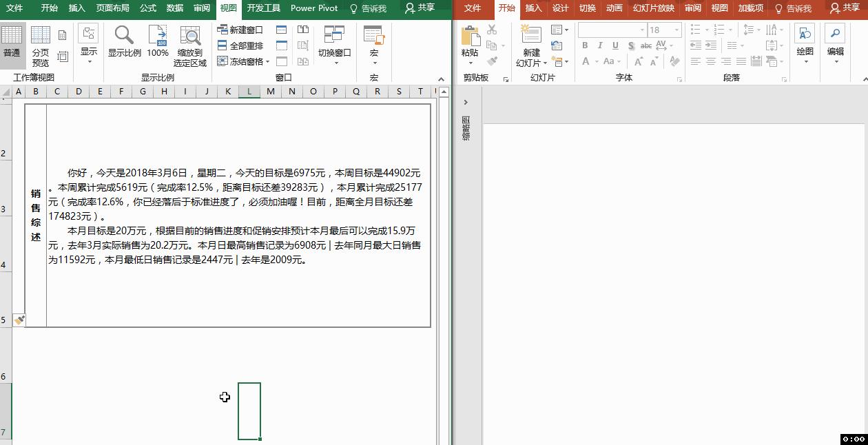Expand the 显示 show options dropdown
Image resolution: width=868 pixels, height=445 pixels.
point(89,45)
